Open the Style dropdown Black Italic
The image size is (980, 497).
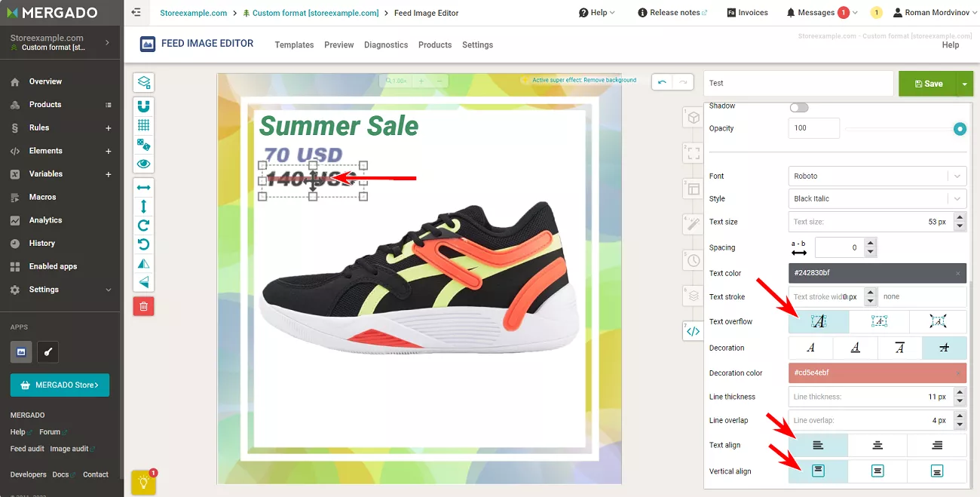click(x=877, y=198)
